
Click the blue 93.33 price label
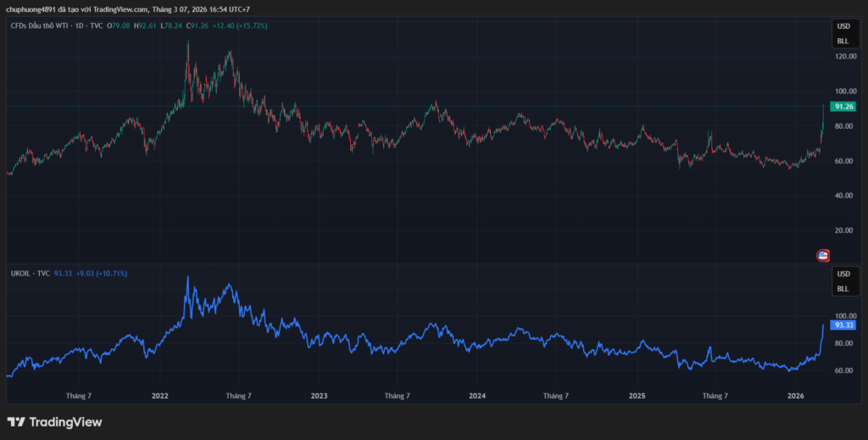coord(843,325)
